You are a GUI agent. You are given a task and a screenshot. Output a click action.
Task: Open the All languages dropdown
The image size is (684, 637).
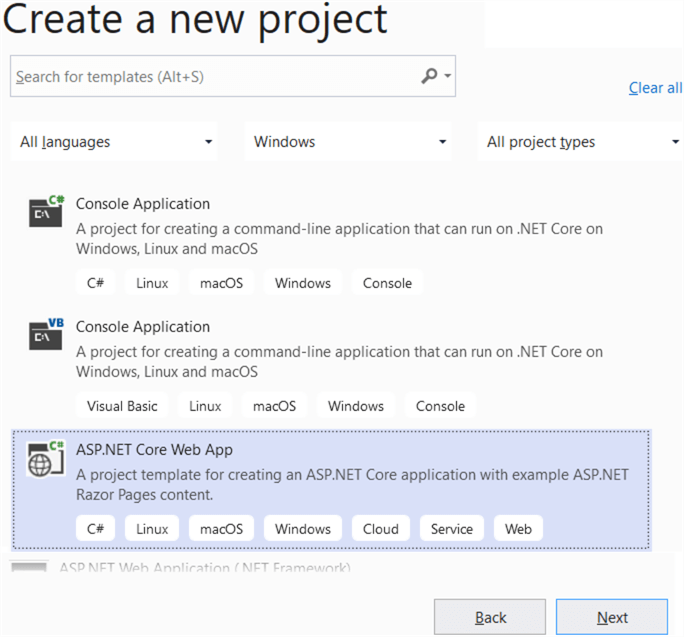pos(114,142)
